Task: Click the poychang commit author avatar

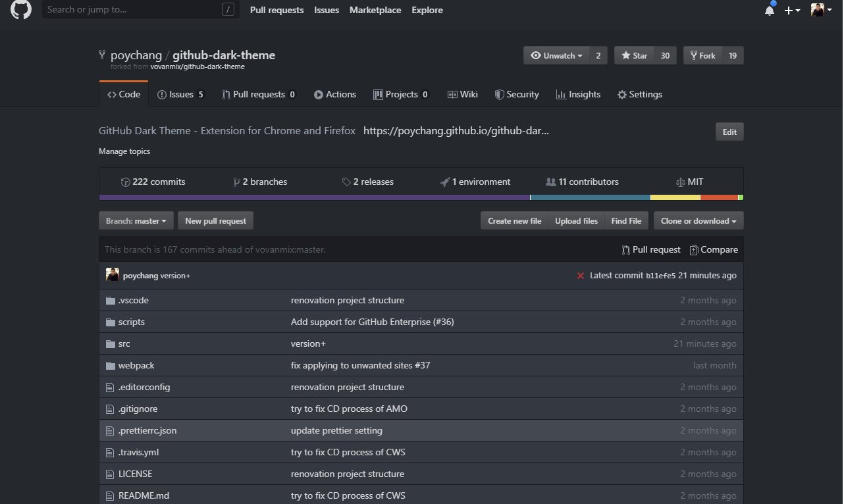Action: 113,275
